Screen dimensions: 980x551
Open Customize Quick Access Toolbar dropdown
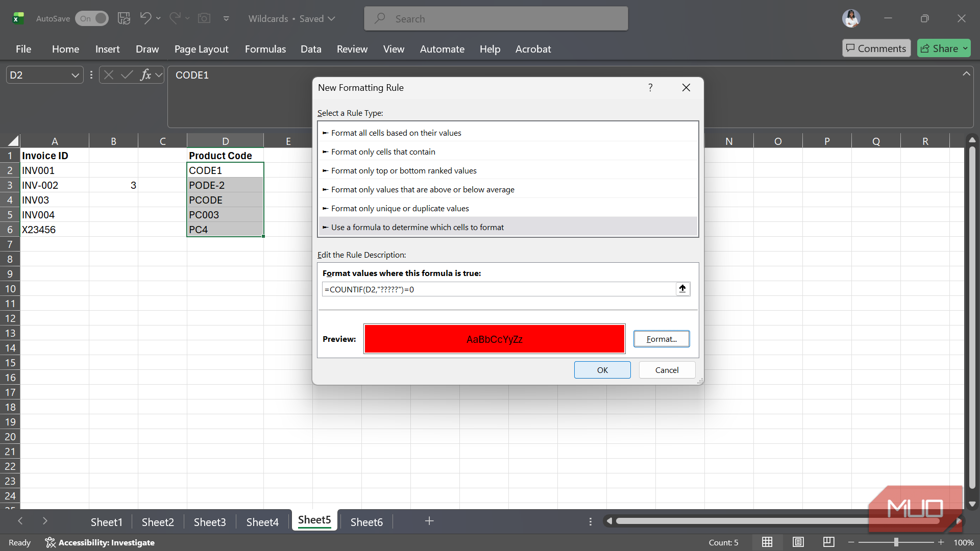pos(226,18)
